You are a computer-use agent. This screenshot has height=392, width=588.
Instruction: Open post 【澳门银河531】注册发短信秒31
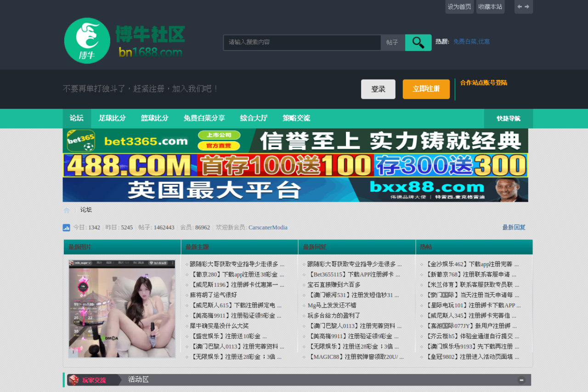[x=354, y=295]
